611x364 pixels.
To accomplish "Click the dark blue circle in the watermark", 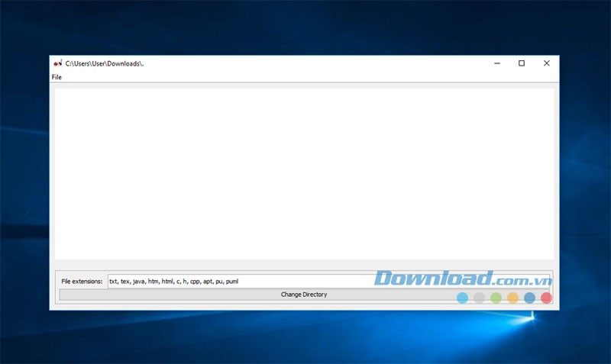I will point(529,298).
